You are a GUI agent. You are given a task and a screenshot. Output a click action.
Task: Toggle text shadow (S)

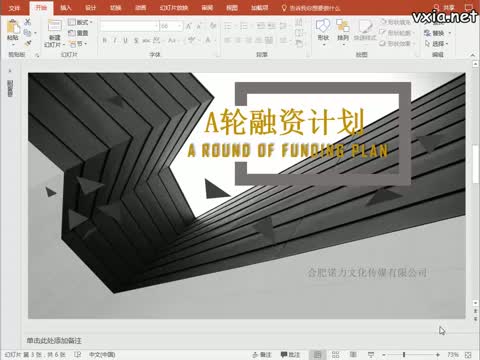coord(136,41)
